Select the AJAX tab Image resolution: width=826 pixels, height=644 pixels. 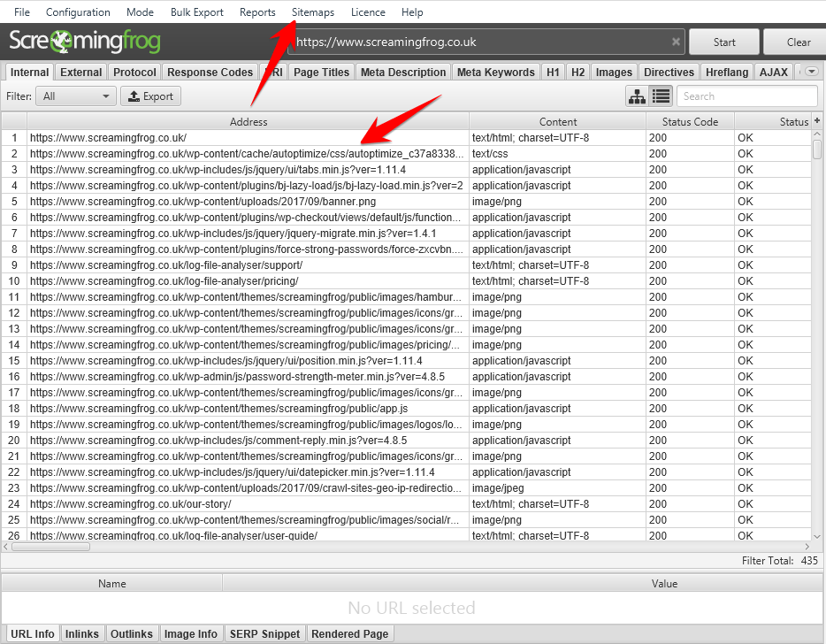tap(773, 73)
